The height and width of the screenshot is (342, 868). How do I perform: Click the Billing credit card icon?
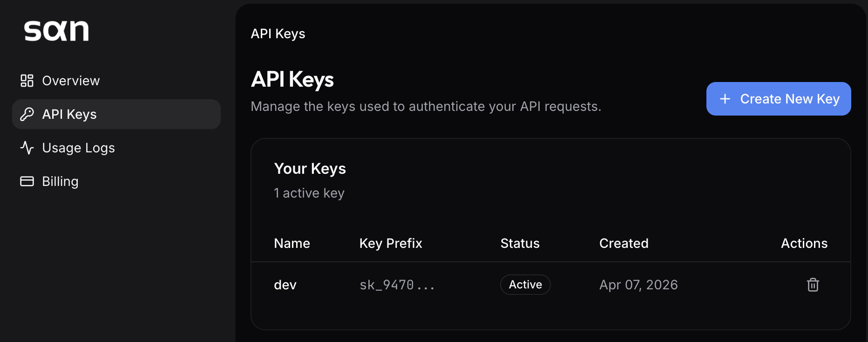tap(27, 181)
